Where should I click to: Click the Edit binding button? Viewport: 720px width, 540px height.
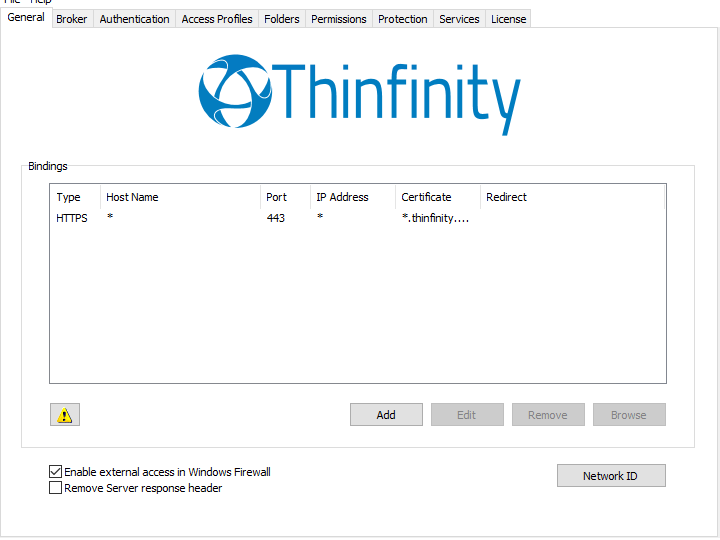pos(467,415)
